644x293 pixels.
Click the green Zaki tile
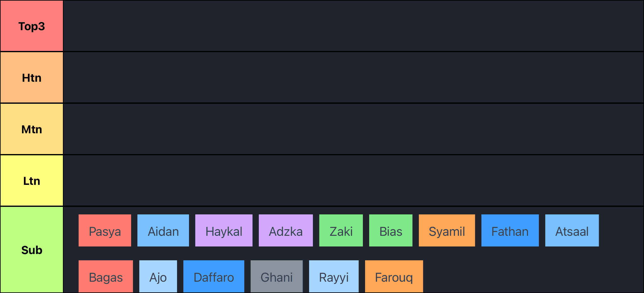pos(341,230)
